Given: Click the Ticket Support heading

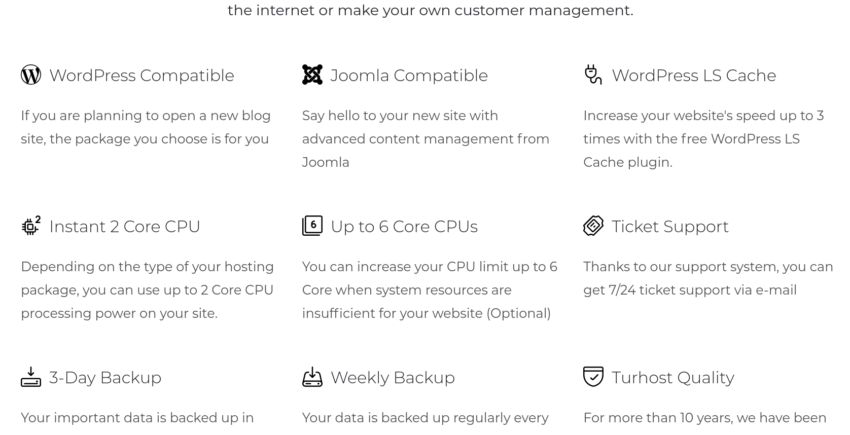Looking at the screenshot, I should (x=670, y=226).
